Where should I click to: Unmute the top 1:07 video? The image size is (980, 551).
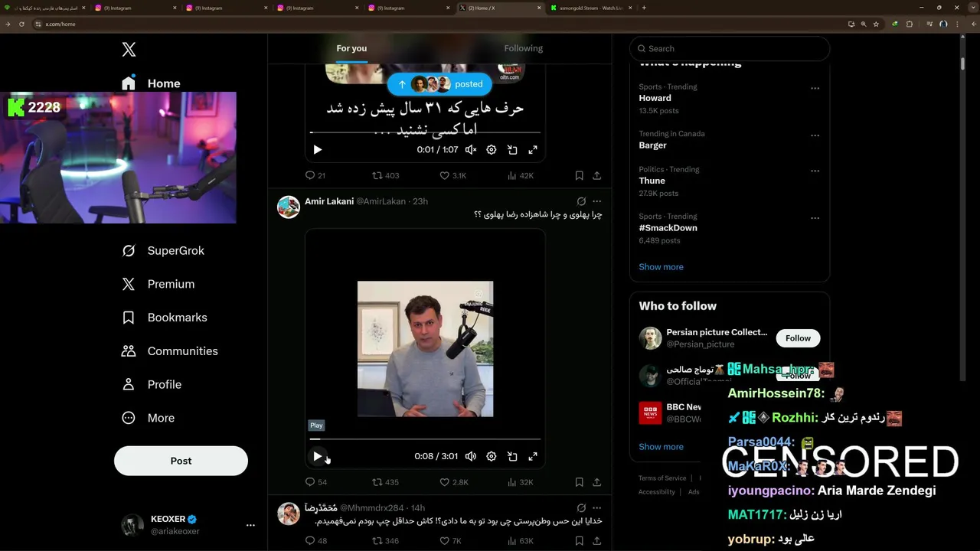pos(471,150)
